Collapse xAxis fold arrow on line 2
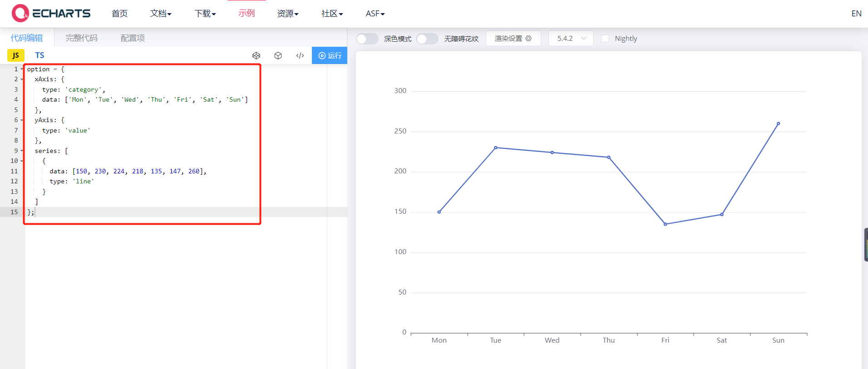This screenshot has height=369, width=868. click(22, 79)
